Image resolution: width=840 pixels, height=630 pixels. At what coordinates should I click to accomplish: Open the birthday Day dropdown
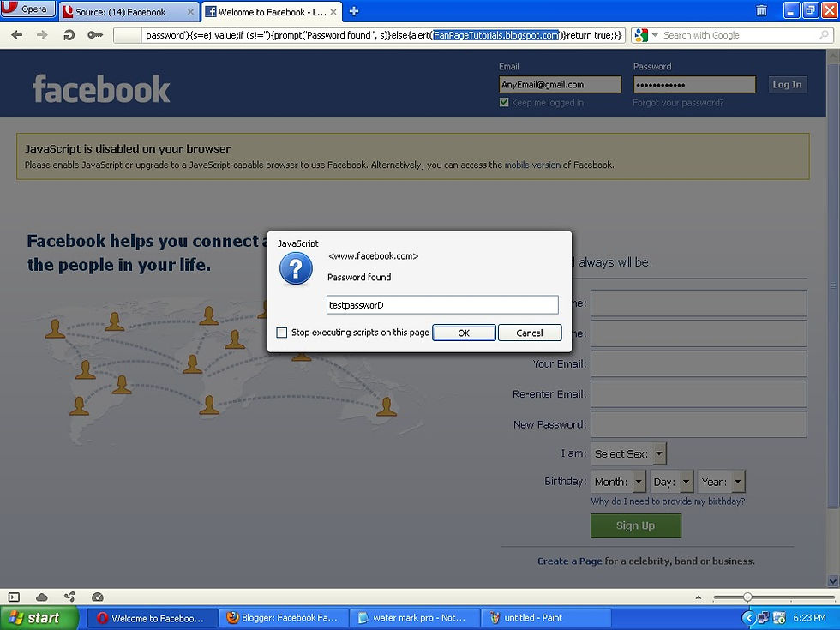(x=672, y=482)
